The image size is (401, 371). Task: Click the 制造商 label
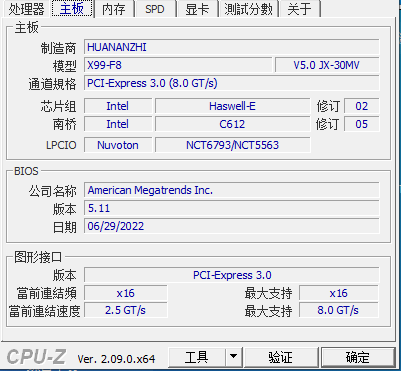pos(58,48)
